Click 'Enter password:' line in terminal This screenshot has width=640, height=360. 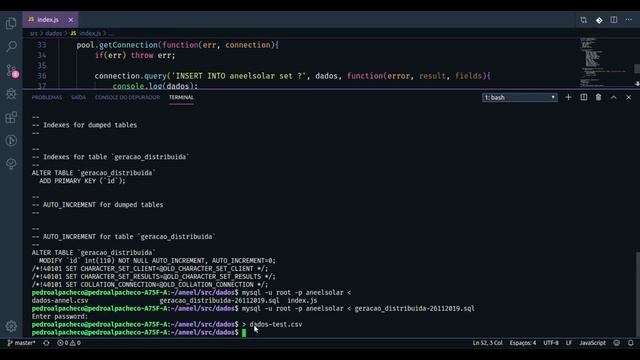60,316
